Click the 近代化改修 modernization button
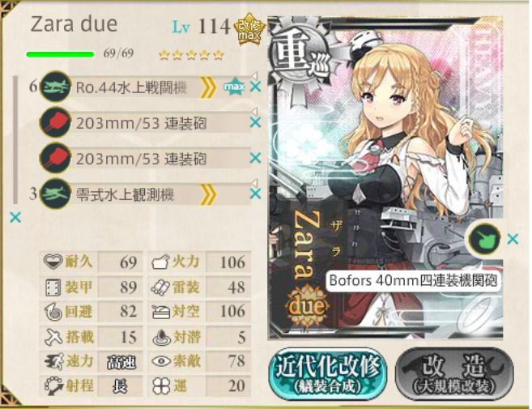Viewport: 532px width, 409px height. (x=328, y=373)
